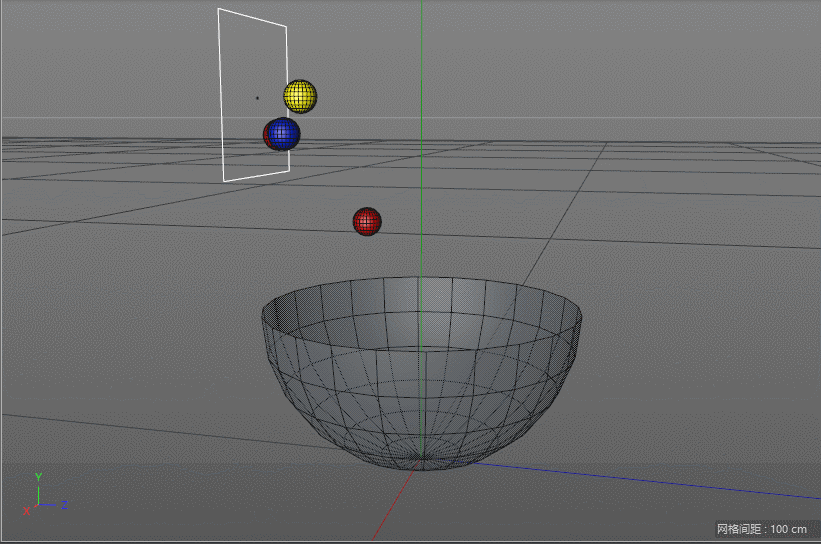Image resolution: width=821 pixels, height=544 pixels.
Task: Select the blue sphere in the viewport
Action: pos(283,134)
